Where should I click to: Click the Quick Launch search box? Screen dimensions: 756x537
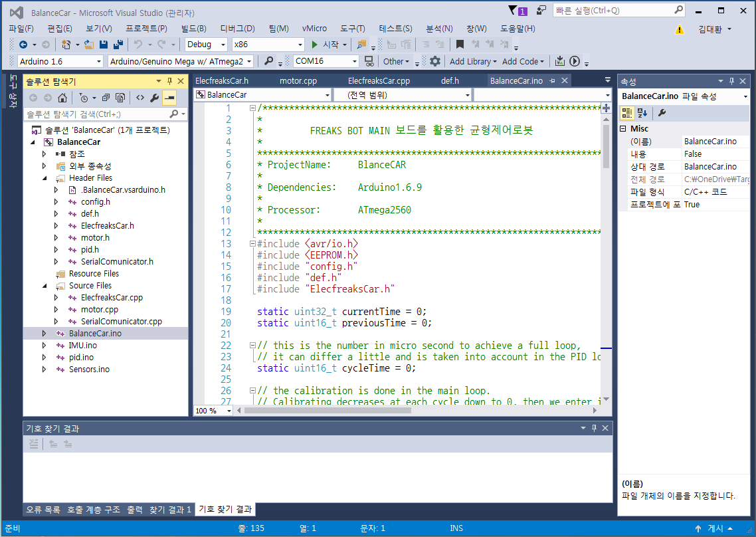pyautogui.click(x=618, y=10)
